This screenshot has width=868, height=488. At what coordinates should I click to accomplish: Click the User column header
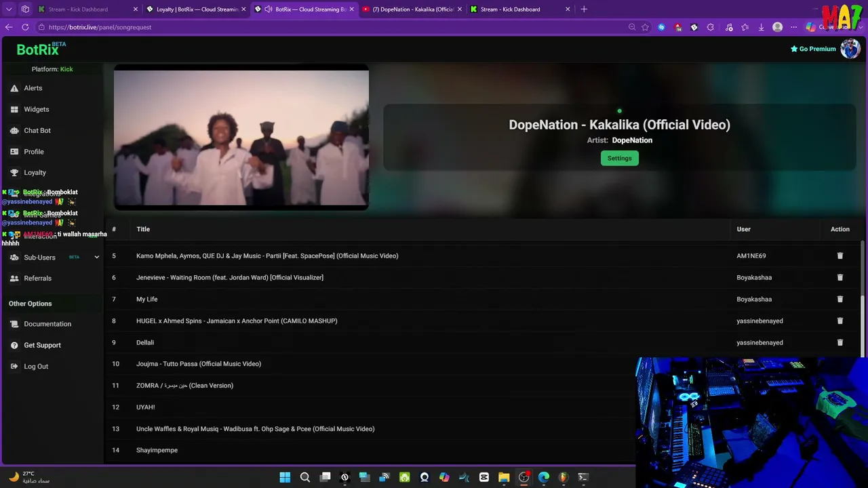click(743, 229)
